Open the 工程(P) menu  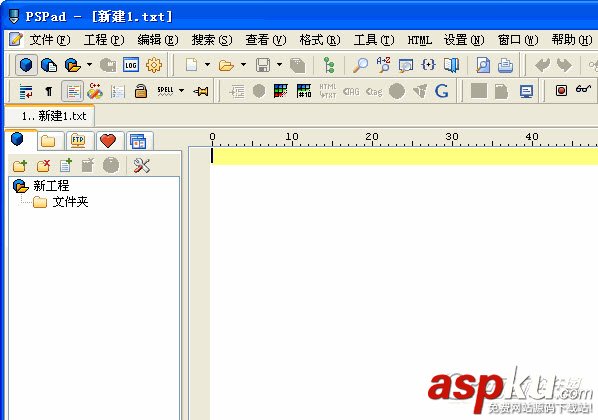tap(104, 40)
